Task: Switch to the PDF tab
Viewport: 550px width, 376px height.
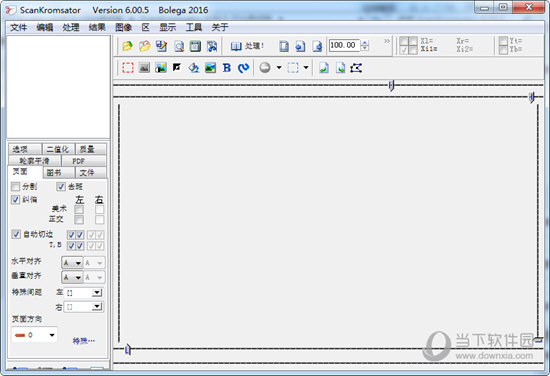Action: pos(78,161)
